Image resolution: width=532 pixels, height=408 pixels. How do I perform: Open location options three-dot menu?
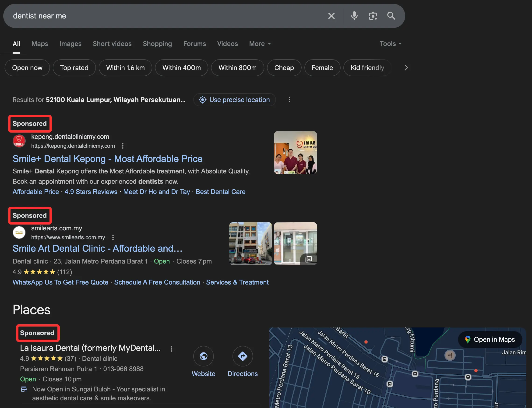point(289,100)
